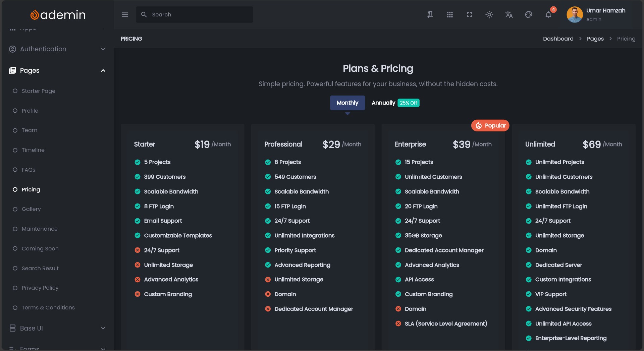Viewport: 644px width, 351px height.
Task: Click the hamburger menu icon
Action: [x=125, y=15]
